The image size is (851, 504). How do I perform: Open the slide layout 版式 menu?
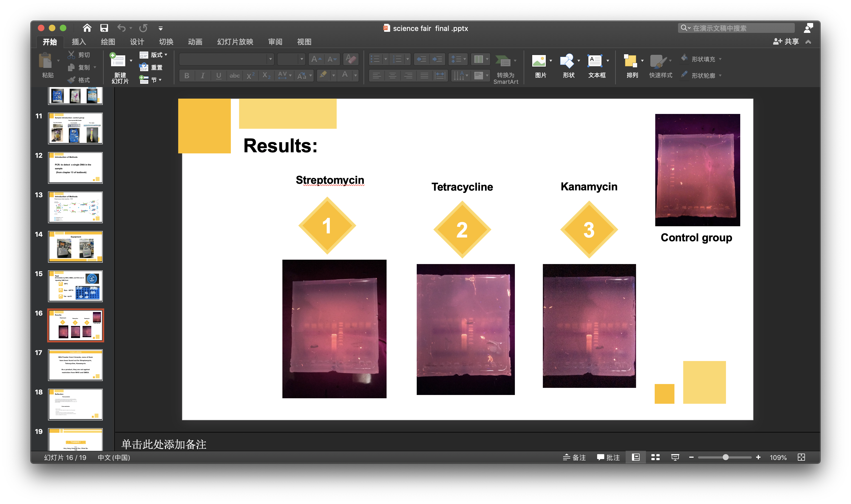click(x=154, y=55)
